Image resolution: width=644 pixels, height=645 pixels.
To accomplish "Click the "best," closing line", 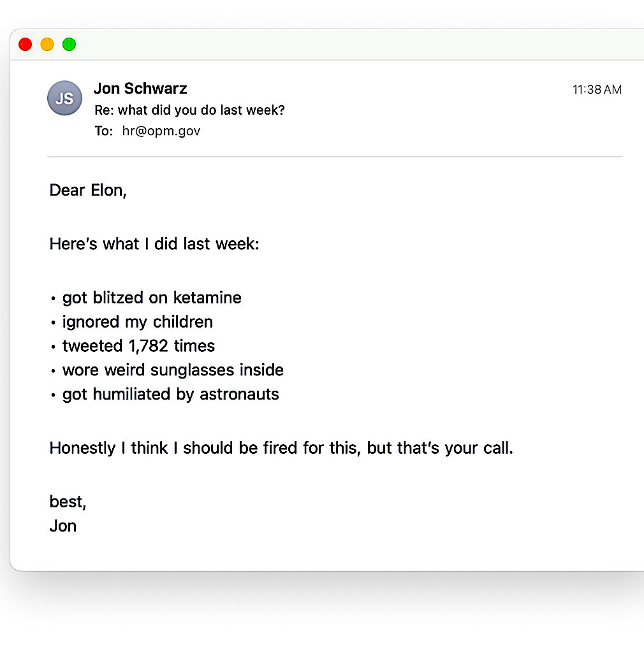I will 68,502.
